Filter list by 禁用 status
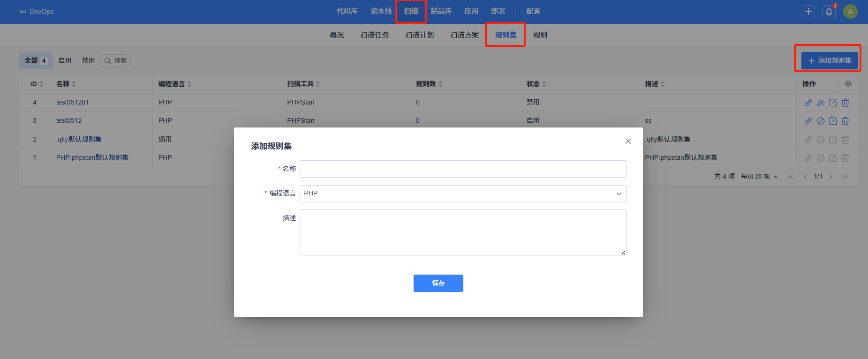This screenshot has width=868, height=359. coord(88,60)
